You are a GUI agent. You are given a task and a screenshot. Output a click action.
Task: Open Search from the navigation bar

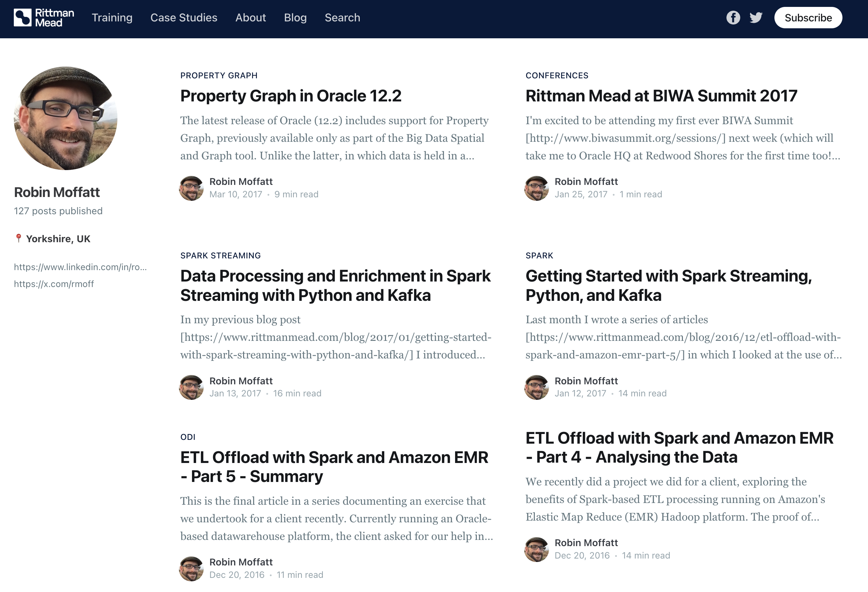[342, 18]
